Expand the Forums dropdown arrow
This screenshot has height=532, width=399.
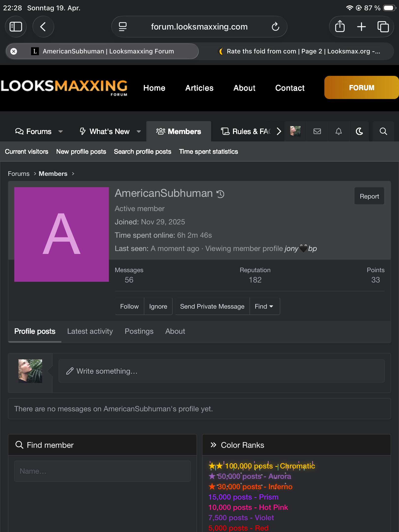(x=61, y=132)
